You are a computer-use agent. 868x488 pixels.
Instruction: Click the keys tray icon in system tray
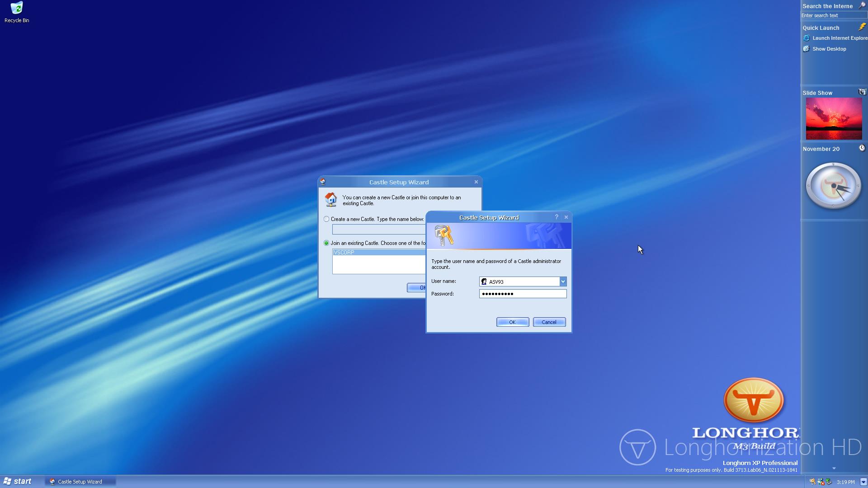pos(812,482)
